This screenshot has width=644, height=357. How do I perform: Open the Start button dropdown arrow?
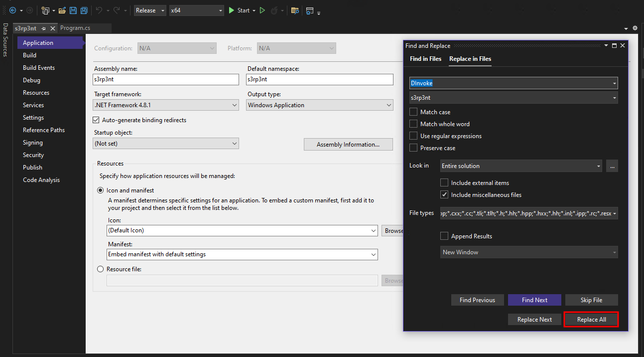[254, 11]
